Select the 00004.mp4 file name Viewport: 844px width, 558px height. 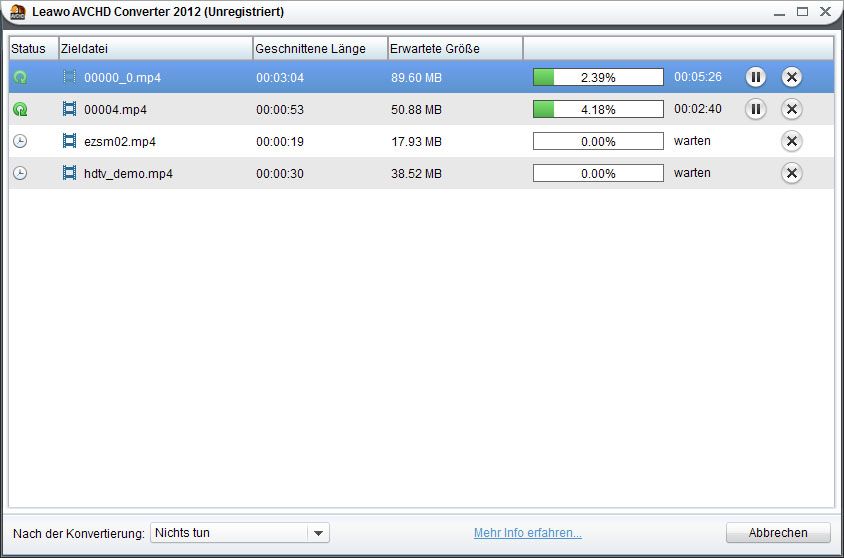pyautogui.click(x=115, y=110)
